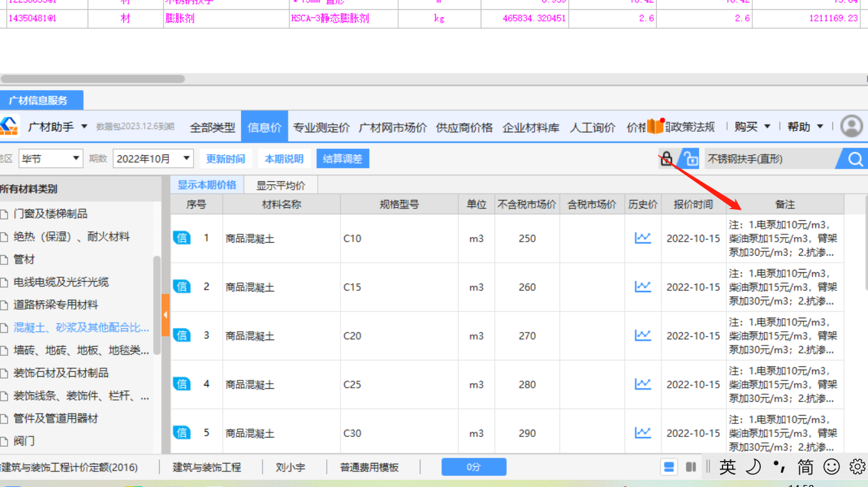Click the search field with 不锈钢扶手(直形)
868x487 pixels.
coord(771,159)
